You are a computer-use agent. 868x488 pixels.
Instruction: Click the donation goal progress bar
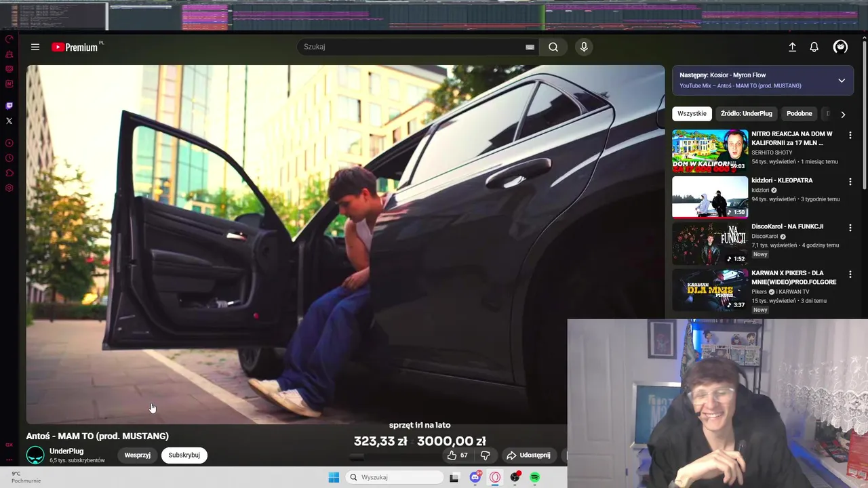(x=419, y=457)
